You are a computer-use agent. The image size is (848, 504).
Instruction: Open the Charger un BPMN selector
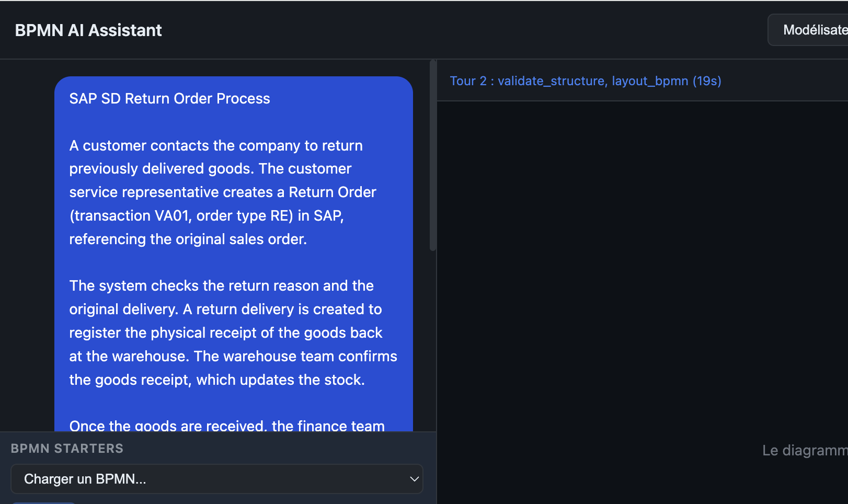[217, 478]
